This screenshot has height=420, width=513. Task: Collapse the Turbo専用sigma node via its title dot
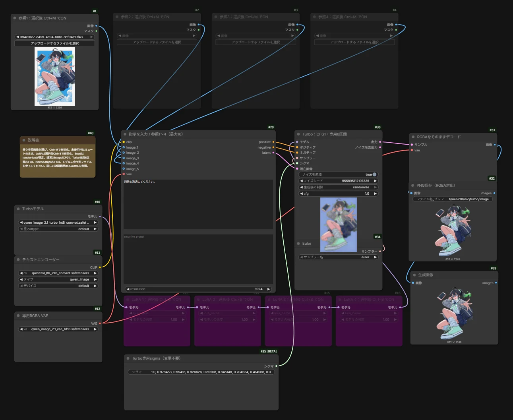click(x=128, y=358)
